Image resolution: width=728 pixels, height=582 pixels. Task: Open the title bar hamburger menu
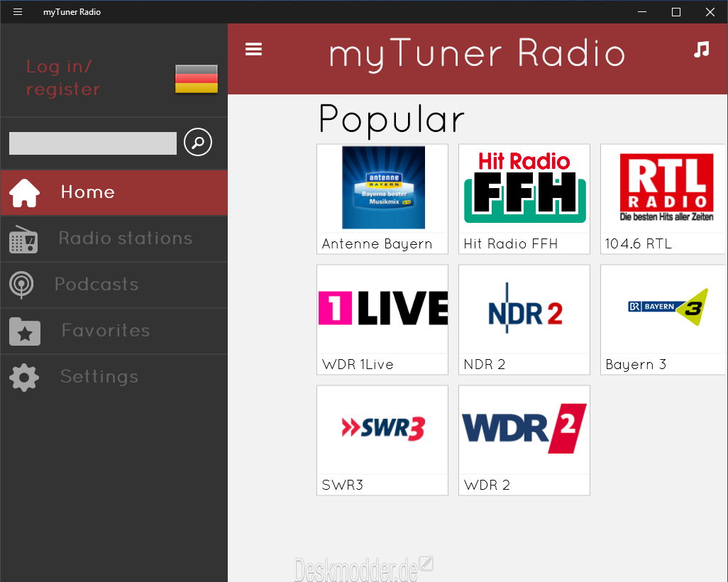pyautogui.click(x=17, y=11)
